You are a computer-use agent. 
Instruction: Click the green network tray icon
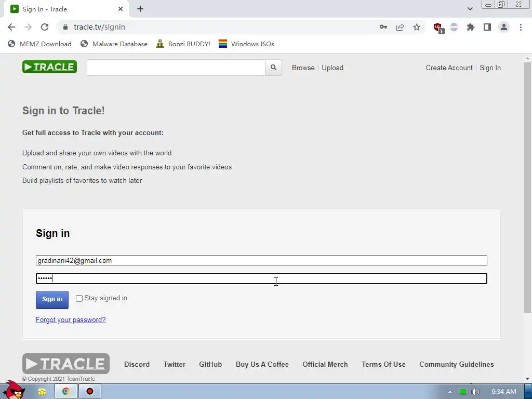463,392
